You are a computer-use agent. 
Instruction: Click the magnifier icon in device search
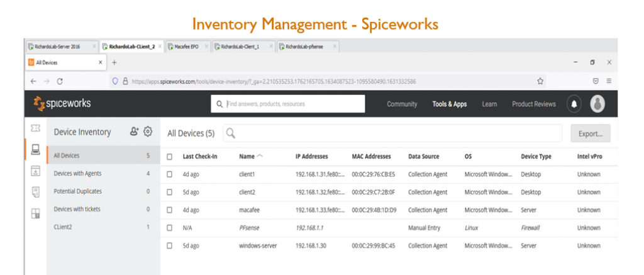click(230, 133)
